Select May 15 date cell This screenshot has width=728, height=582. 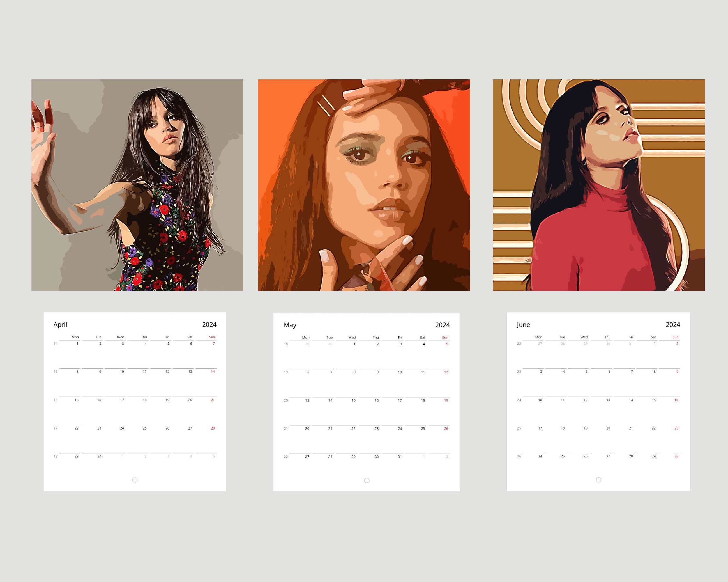pyautogui.click(x=353, y=400)
